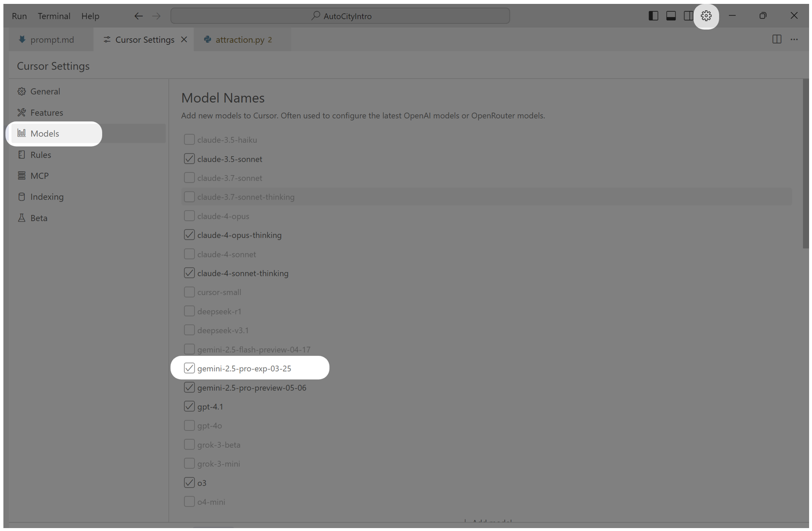Go forward with right arrow
Screen dimensions: 812x531
pyautogui.click(x=156, y=16)
